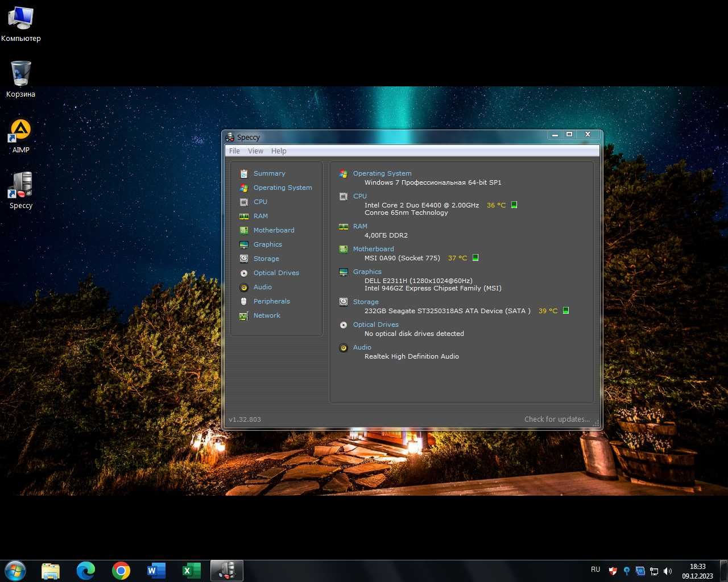
Task: Select the AIMP desktop shortcut
Action: pos(20,136)
